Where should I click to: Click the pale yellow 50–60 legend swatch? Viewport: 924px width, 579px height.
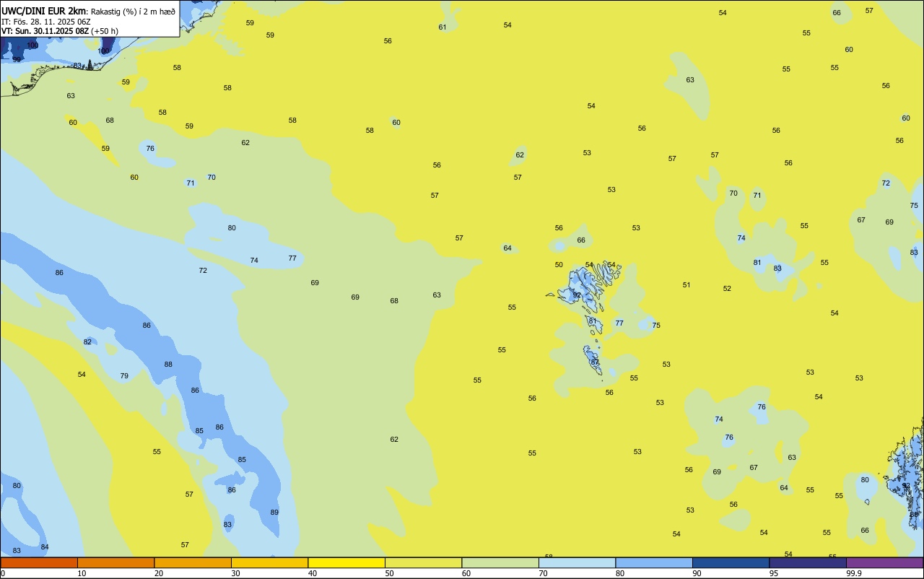(x=423, y=562)
